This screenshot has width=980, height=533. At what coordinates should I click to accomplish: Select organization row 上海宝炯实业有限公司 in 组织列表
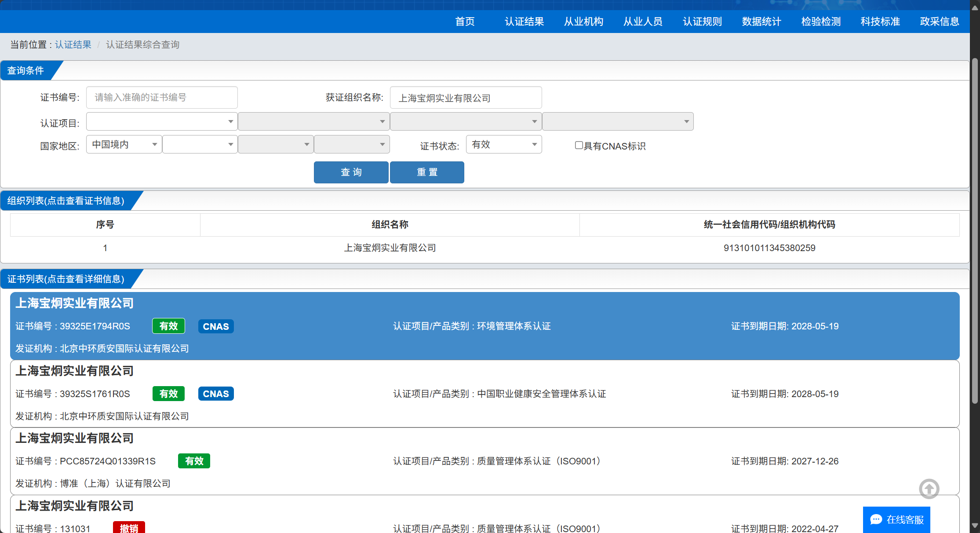pos(390,248)
